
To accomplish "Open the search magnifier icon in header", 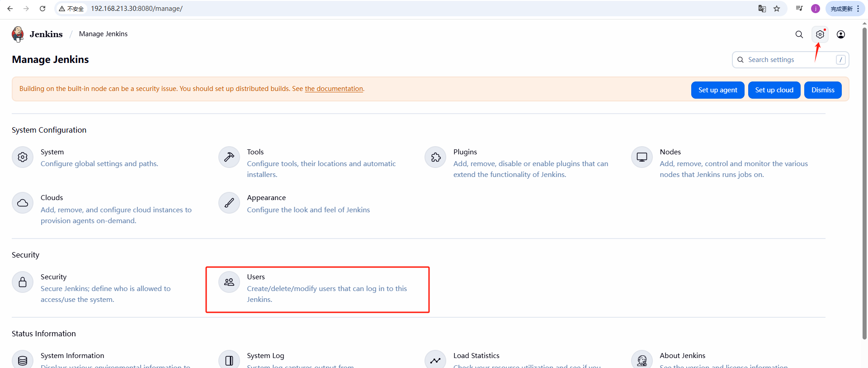I will [x=799, y=34].
